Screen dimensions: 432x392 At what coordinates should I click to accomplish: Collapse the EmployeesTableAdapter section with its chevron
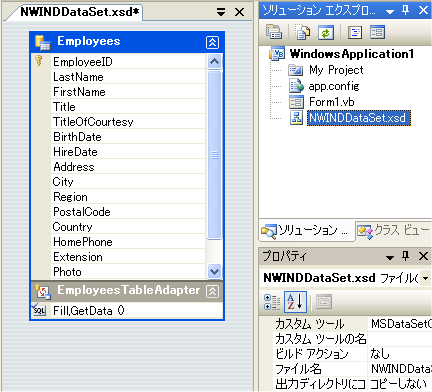(212, 291)
